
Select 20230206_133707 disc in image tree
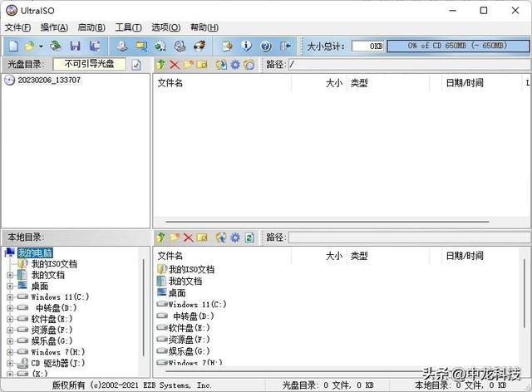(49, 80)
